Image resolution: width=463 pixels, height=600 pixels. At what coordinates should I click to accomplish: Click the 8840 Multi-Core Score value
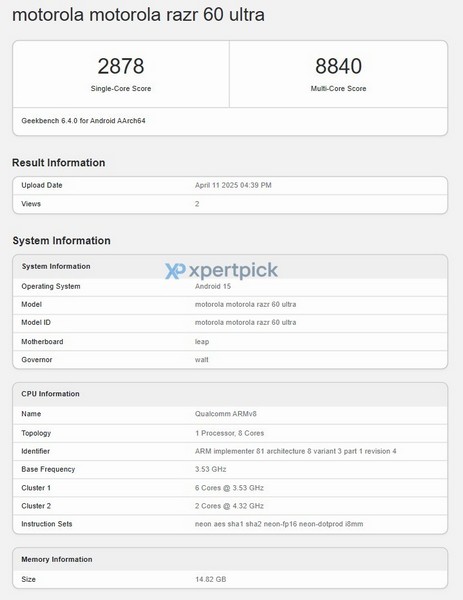[338, 66]
